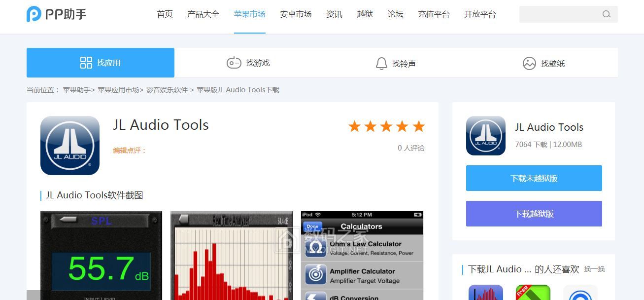
Task: Click the fifth rating star
Action: tap(419, 126)
